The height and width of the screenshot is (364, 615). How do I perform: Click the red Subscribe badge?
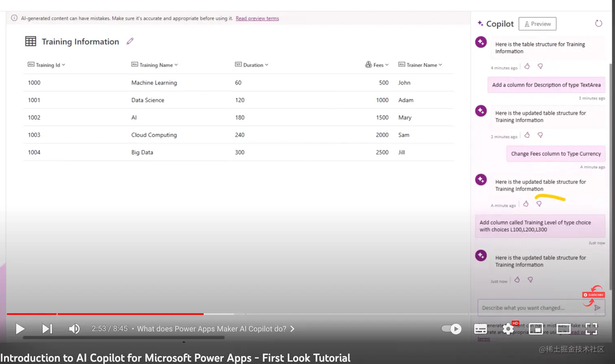tap(594, 295)
